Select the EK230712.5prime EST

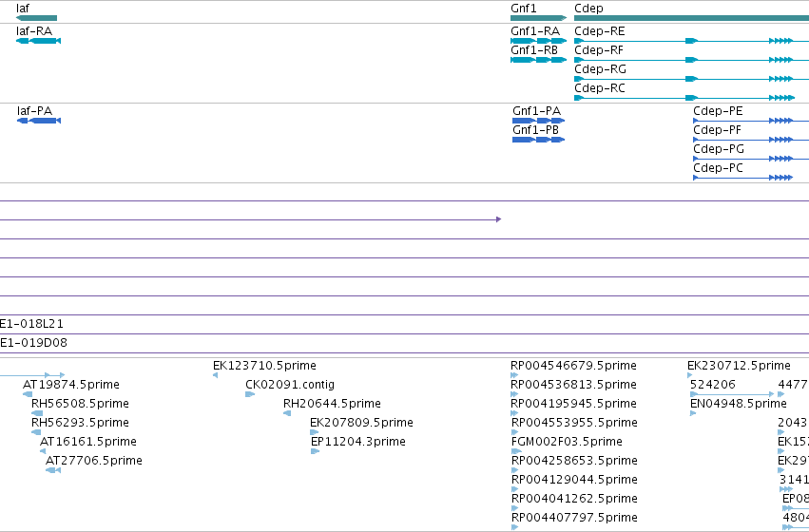[x=739, y=366]
